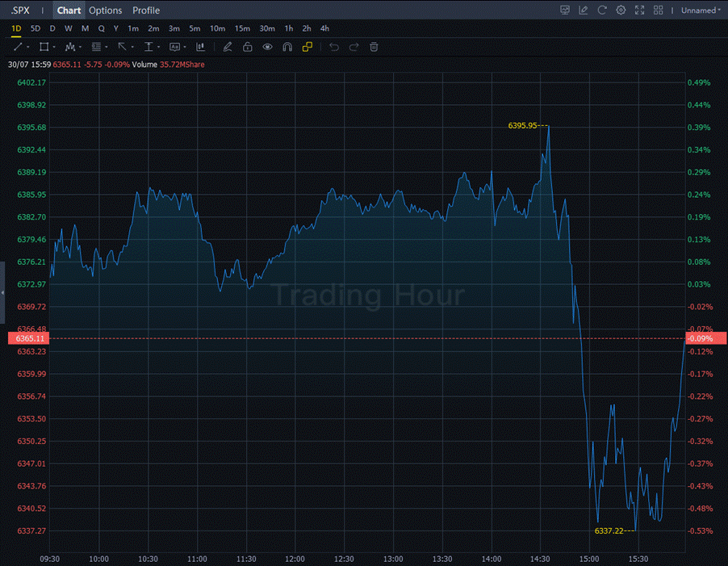Switch to the Chart tab
Screen dimensions: 728x566
[69, 10]
